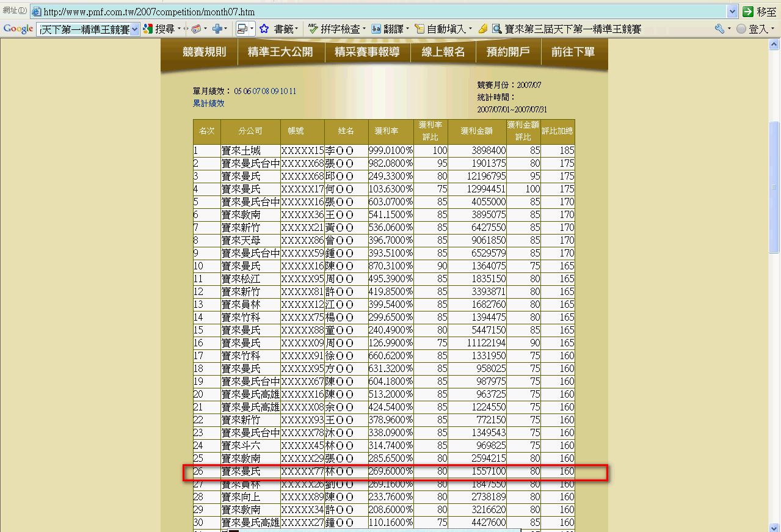
Task: Click profit amount 4427600
Action: tap(478, 523)
